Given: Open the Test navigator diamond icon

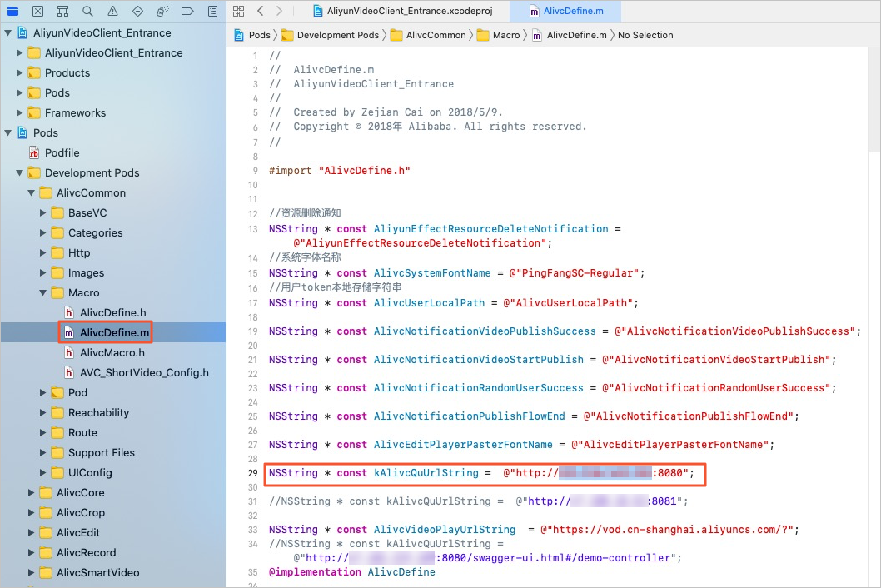Looking at the screenshot, I should click(137, 11).
